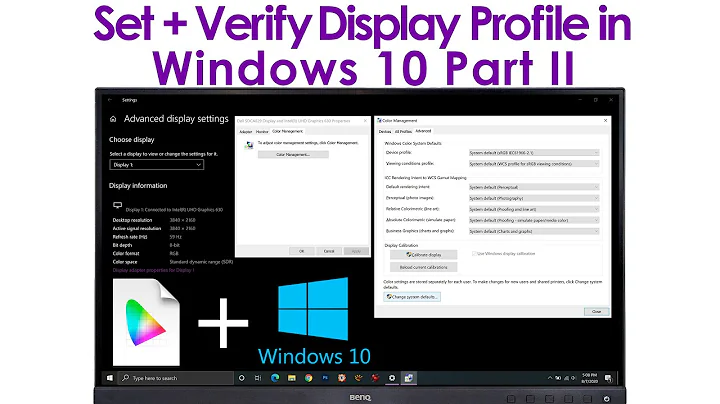The width and height of the screenshot is (720, 404).
Task: Open Task View on the taskbar
Action: (258, 378)
